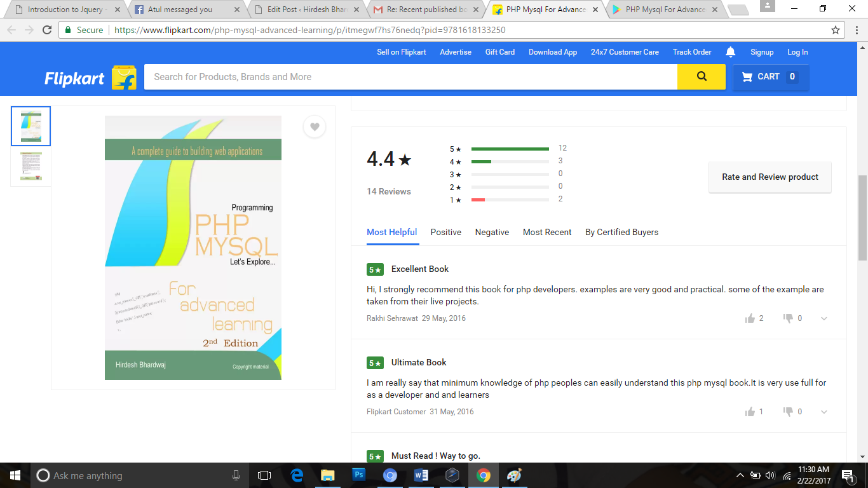Screen dimensions: 868x488
Task: Close the Atul messaged you tab
Action: click(237, 10)
